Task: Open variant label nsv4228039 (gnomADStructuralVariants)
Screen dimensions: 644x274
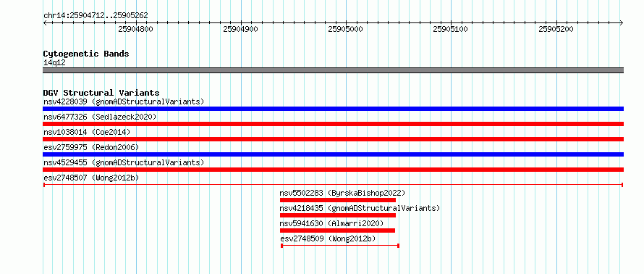Action: 124,101
